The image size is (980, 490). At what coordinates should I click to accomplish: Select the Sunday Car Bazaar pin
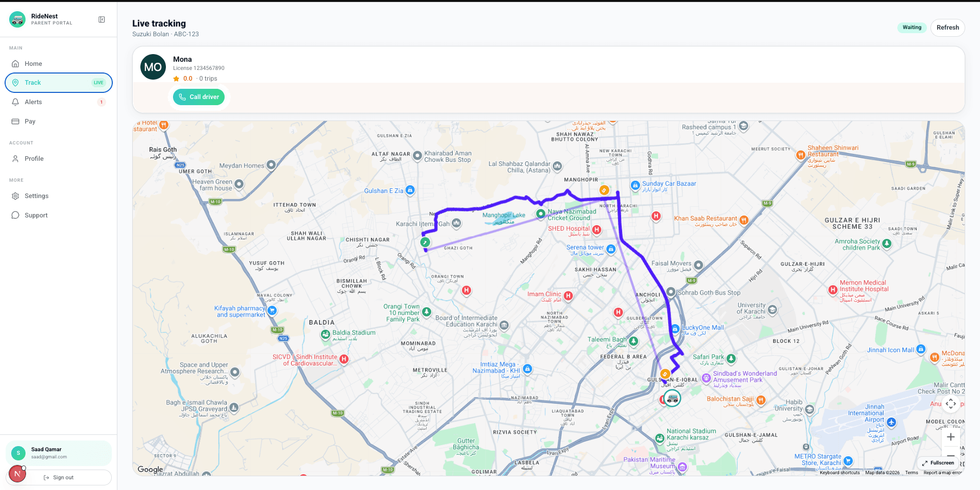(635, 185)
